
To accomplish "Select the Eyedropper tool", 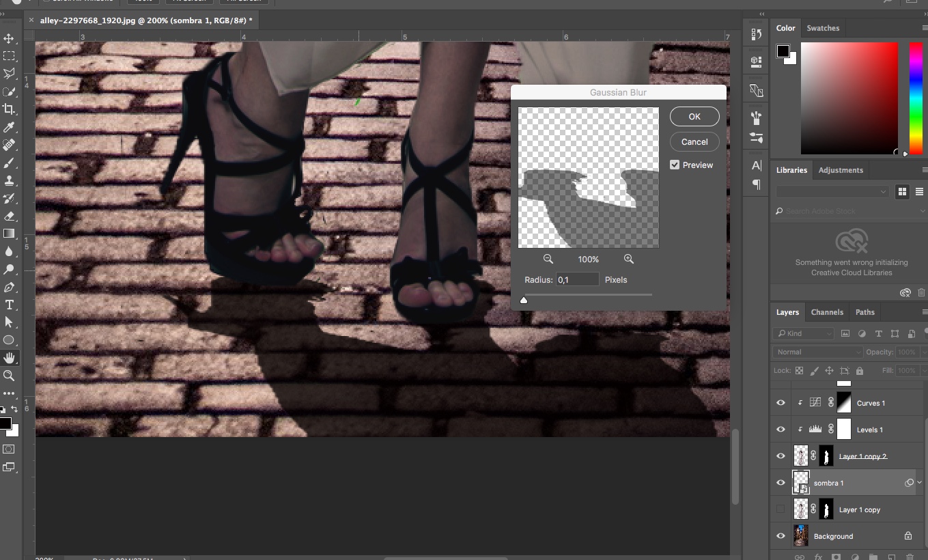I will click(9, 127).
